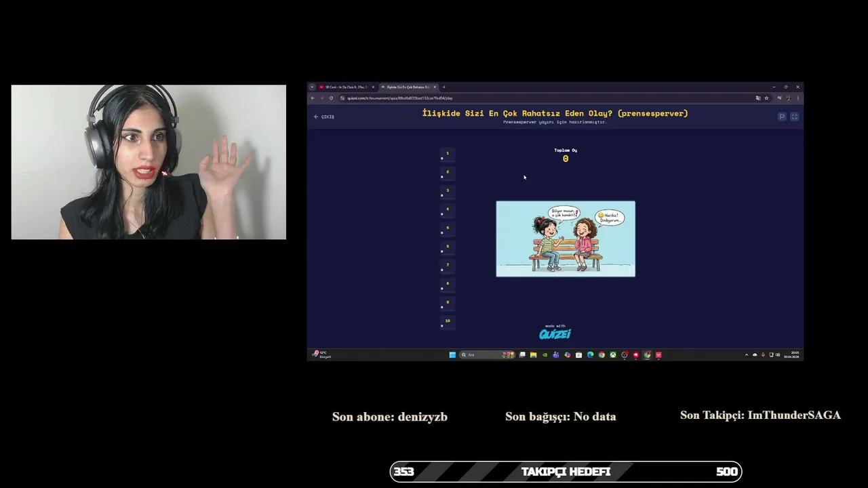
Task: Close the 50 Cent - In Da Club tab
Action: (373, 87)
